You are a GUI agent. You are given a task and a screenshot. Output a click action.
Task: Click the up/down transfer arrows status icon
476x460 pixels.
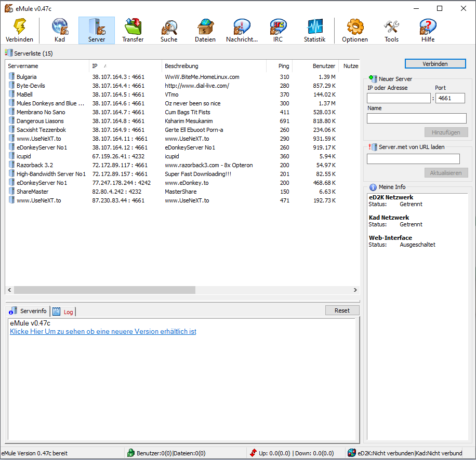(253, 453)
